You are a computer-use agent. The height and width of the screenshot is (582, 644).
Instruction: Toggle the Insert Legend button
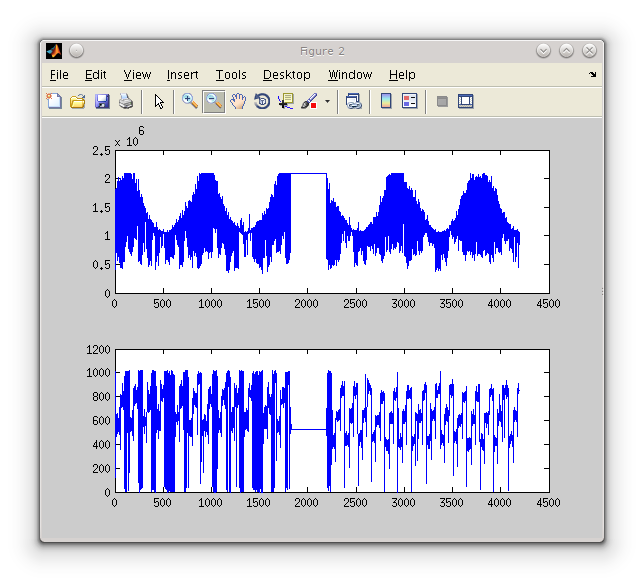409,101
